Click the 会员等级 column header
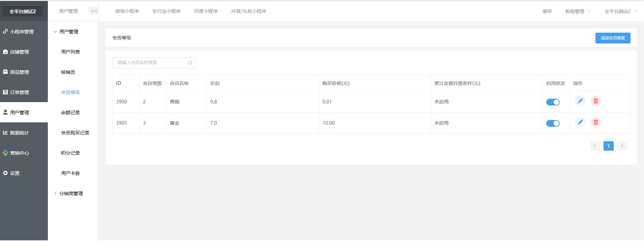The image size is (644, 241). (x=152, y=83)
